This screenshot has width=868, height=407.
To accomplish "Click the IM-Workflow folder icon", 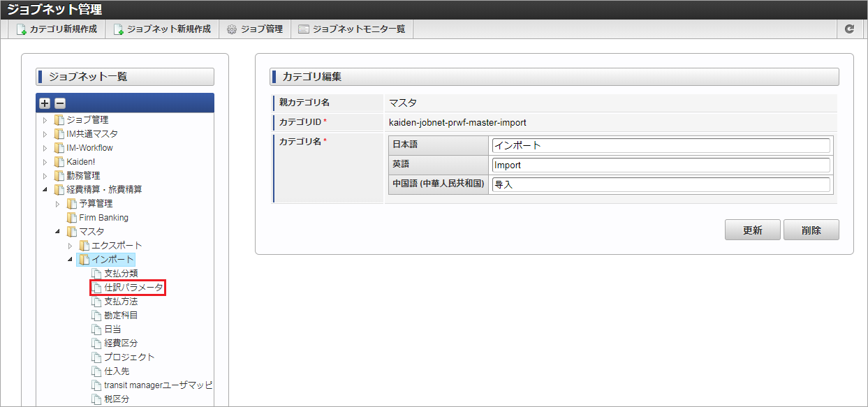I will (x=59, y=148).
